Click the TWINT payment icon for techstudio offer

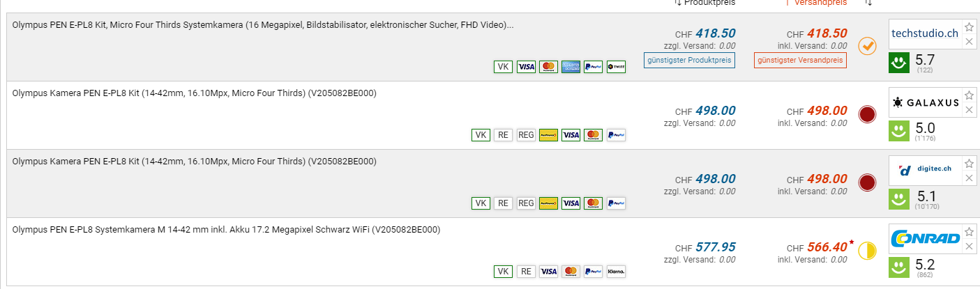click(x=616, y=67)
